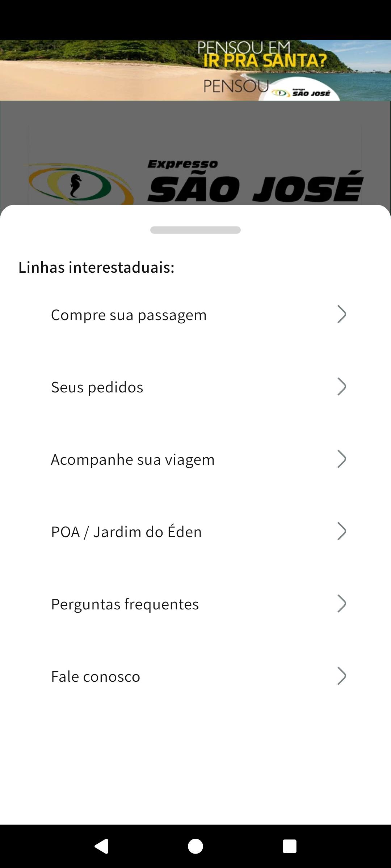Open Perguntas frequentes link
Screen dimensions: 391x868
(x=125, y=604)
